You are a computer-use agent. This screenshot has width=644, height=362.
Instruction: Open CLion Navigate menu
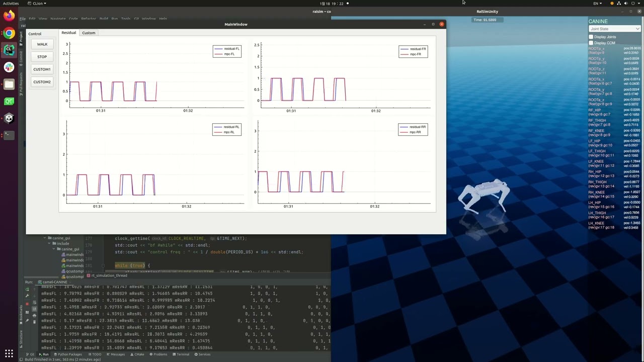click(x=58, y=19)
